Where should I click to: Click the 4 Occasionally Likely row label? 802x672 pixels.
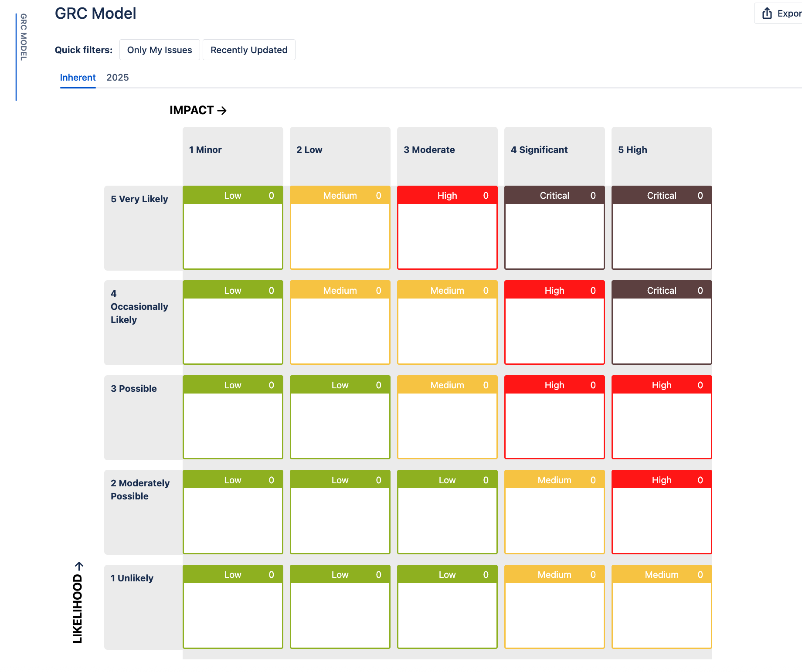pyautogui.click(x=143, y=322)
